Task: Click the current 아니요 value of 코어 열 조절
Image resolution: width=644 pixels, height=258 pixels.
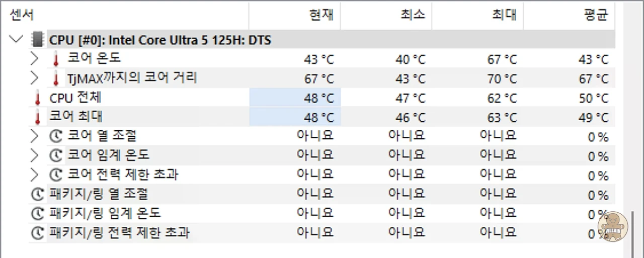Action: (315, 136)
